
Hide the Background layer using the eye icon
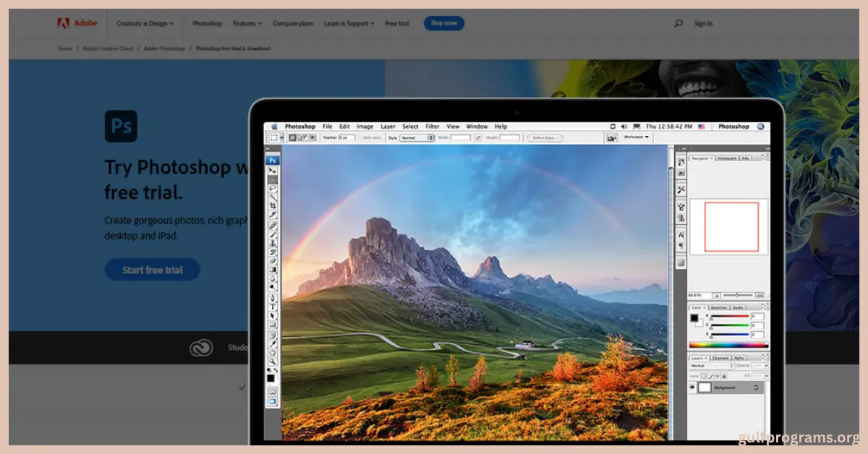click(692, 387)
